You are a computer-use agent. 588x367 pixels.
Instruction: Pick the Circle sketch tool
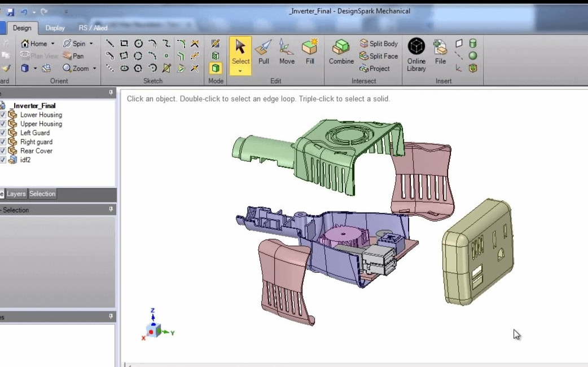coord(138,43)
